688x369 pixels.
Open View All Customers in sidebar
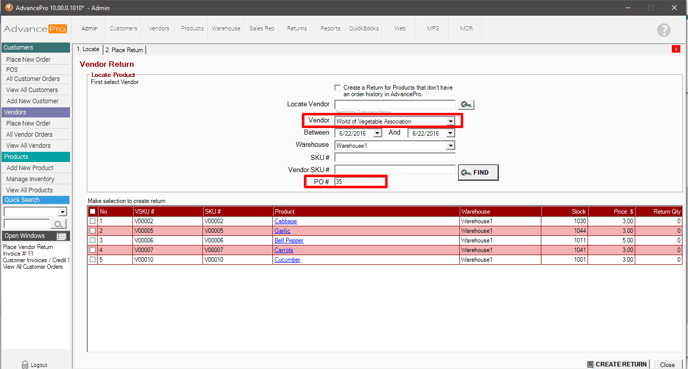(x=32, y=90)
